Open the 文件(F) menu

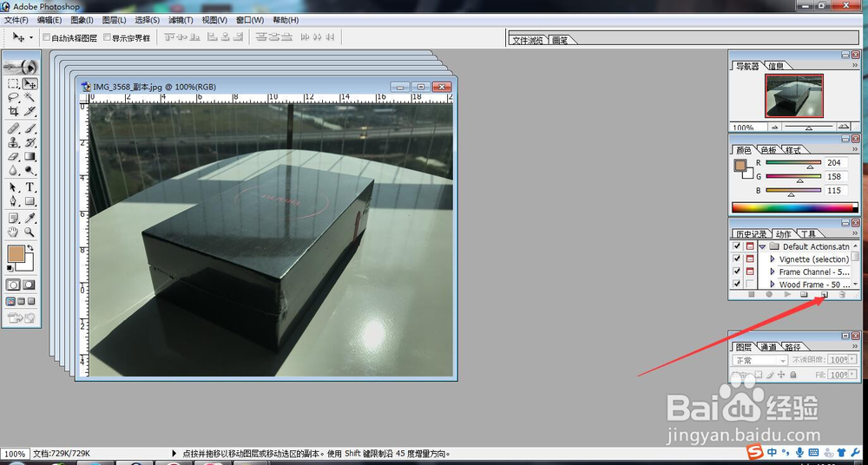tap(16, 20)
